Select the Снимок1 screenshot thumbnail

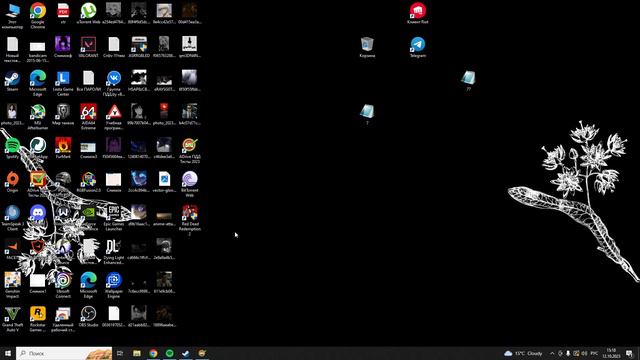pyautogui.click(x=38, y=282)
